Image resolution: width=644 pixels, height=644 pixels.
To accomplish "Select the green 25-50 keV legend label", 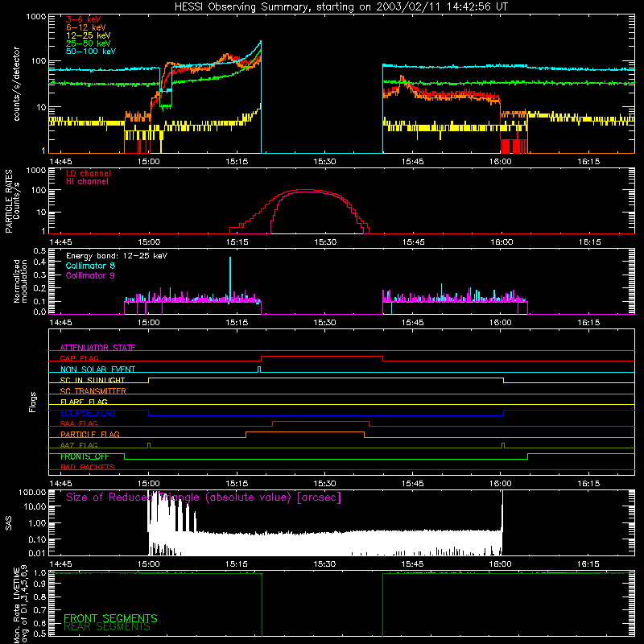I will [x=89, y=43].
